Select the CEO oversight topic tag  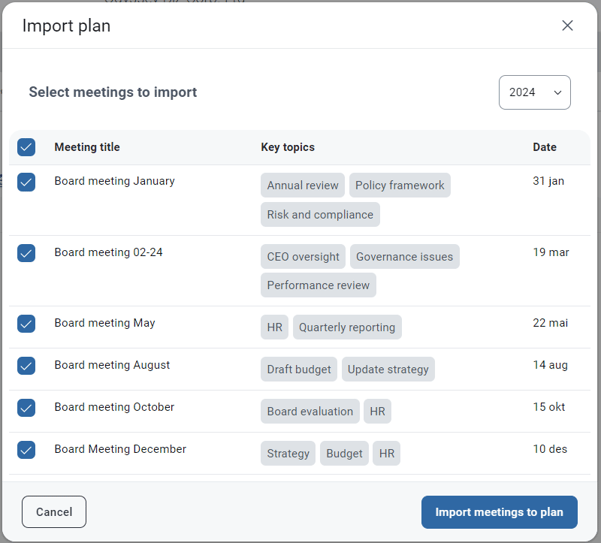click(303, 256)
